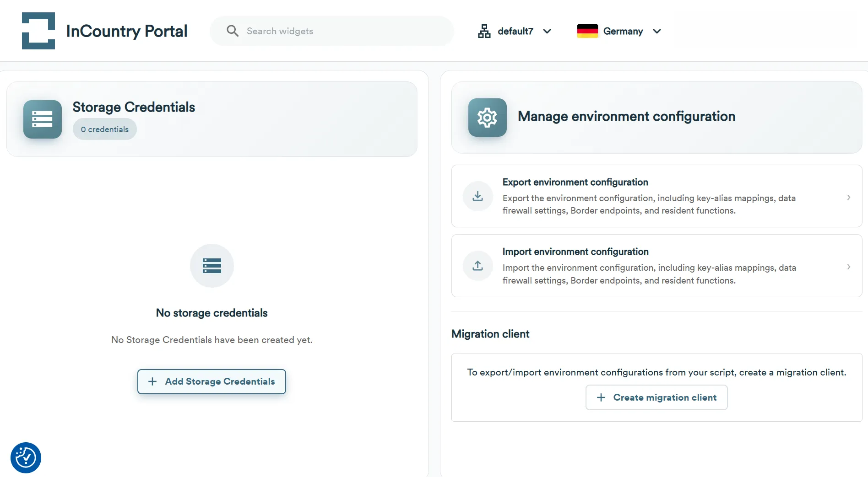Click the Storage Credentials heading
Image resolution: width=868 pixels, height=477 pixels.
click(x=134, y=107)
